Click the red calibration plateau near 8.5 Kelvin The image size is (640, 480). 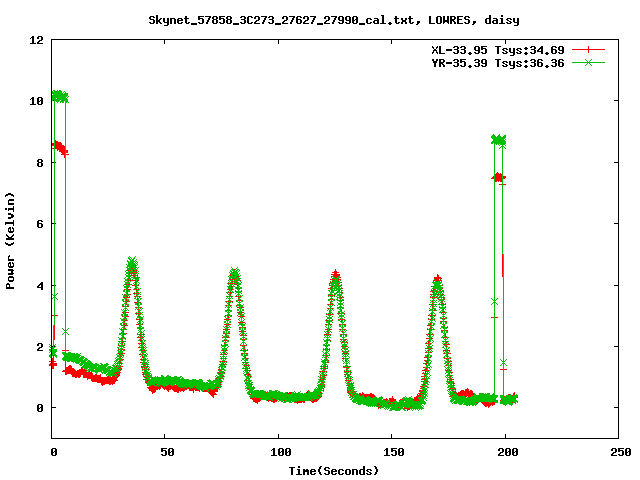click(x=60, y=148)
